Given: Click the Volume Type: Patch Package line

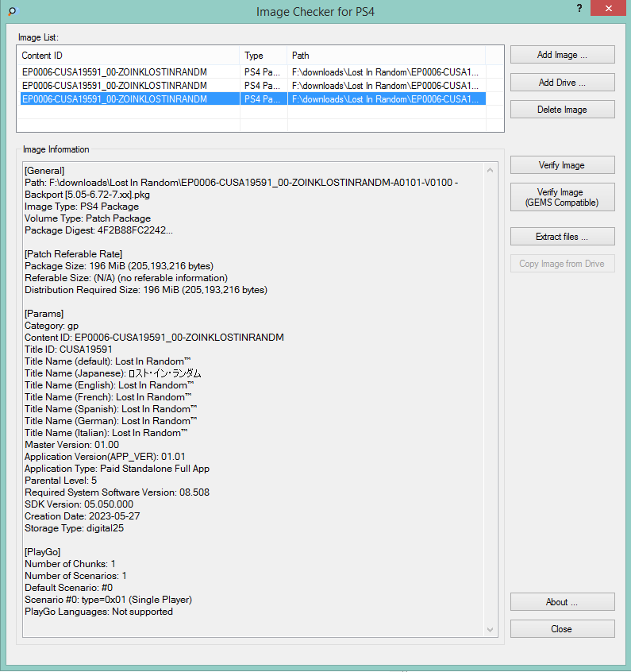Looking at the screenshot, I should (88, 218).
